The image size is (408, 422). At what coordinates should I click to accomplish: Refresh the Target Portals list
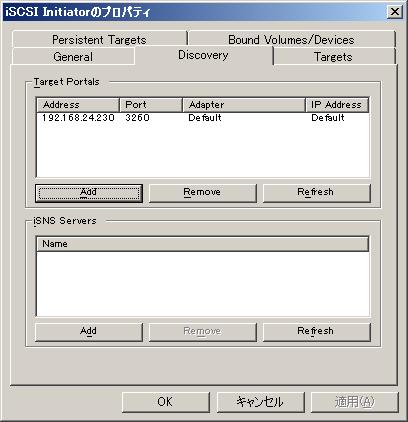tap(316, 193)
